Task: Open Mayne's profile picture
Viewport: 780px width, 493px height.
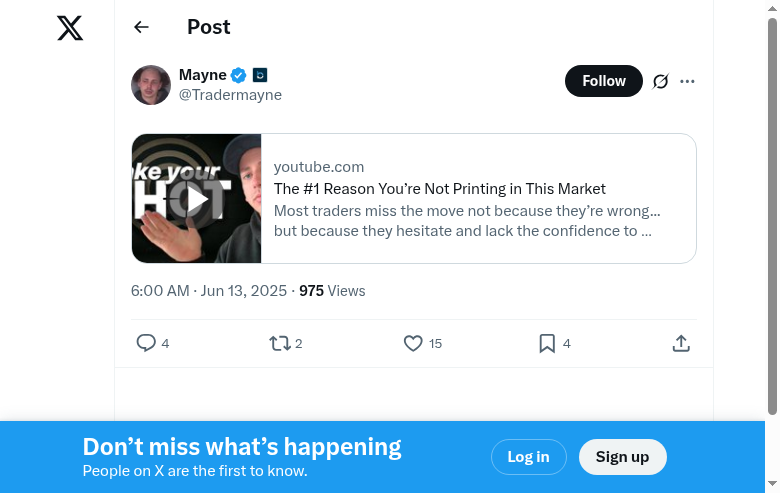Action: (x=151, y=85)
